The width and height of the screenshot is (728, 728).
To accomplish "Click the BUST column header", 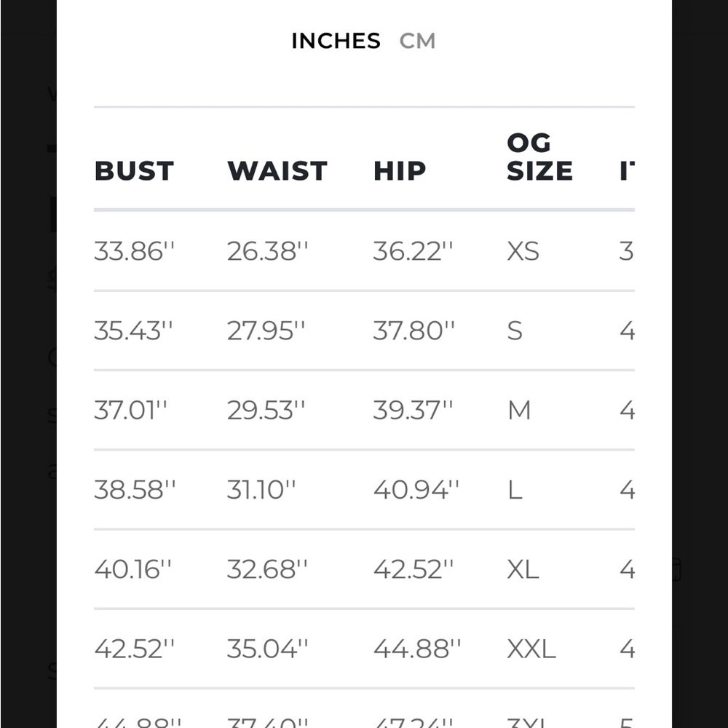I will click(134, 171).
